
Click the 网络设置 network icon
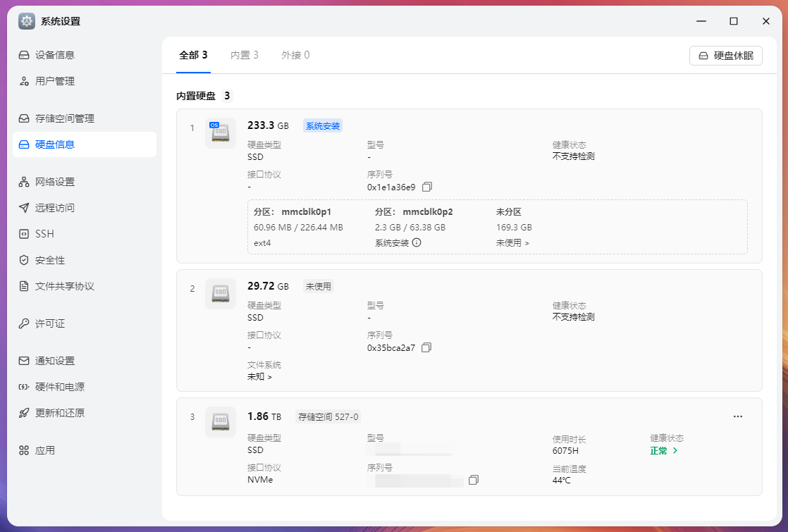24,182
